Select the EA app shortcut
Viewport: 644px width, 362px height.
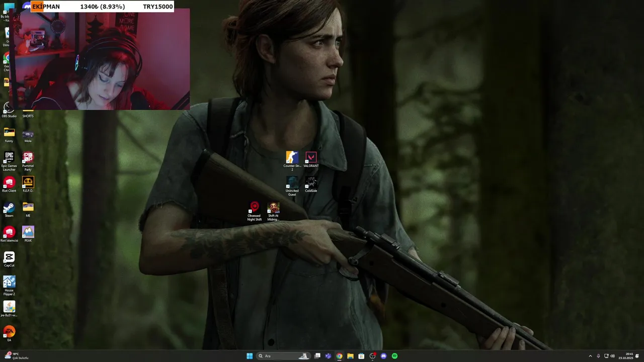(9, 334)
